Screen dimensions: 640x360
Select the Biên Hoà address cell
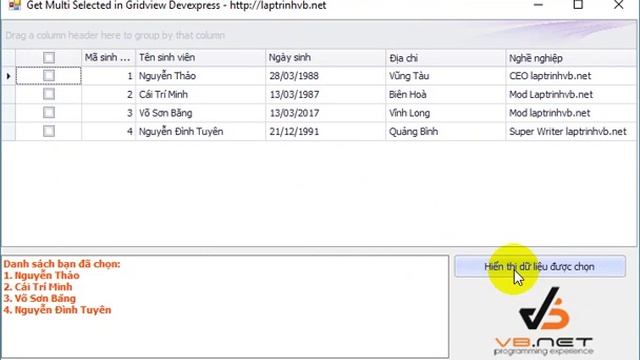(x=445, y=94)
